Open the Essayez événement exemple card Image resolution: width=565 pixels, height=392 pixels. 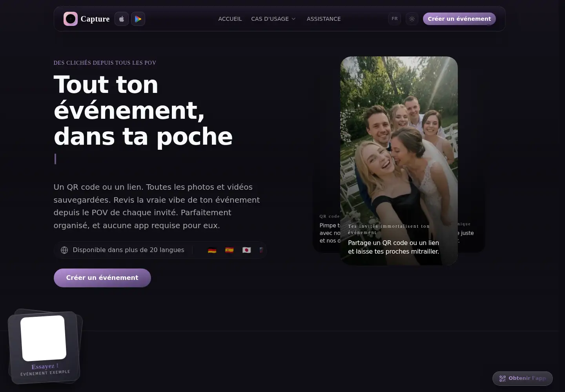point(44,347)
